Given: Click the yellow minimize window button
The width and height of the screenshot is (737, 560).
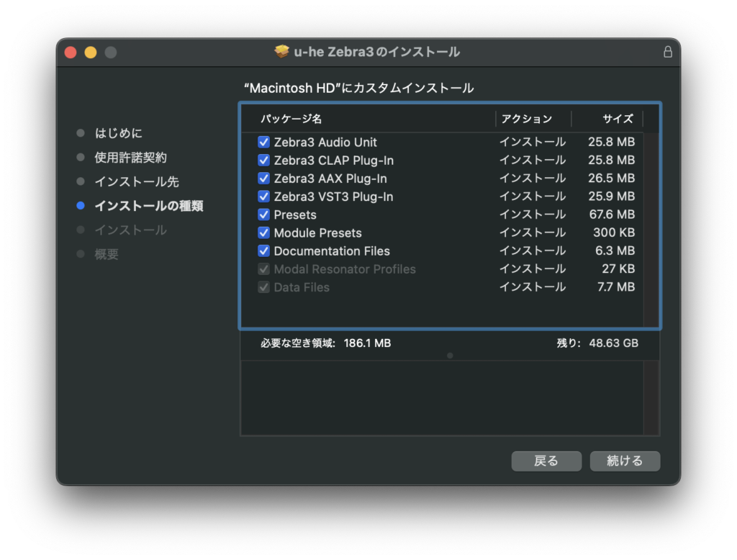Looking at the screenshot, I should (91, 53).
